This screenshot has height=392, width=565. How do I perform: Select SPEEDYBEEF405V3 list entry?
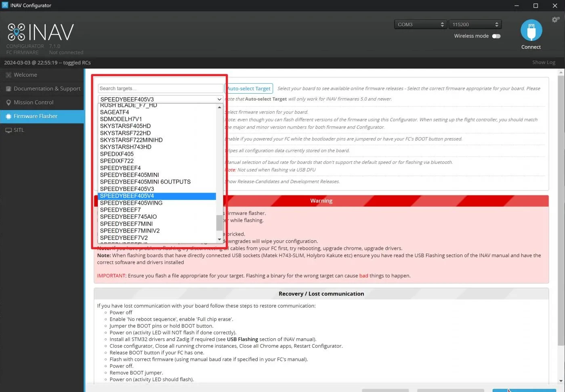(157, 189)
